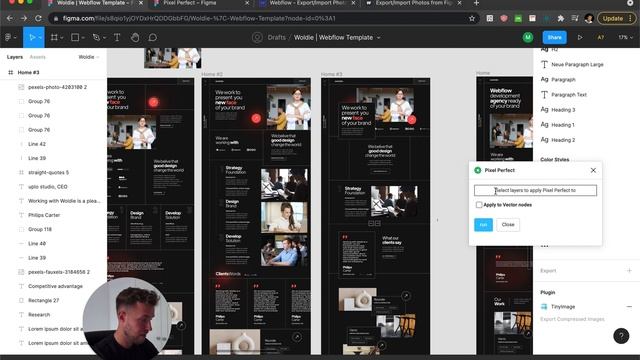Image resolution: width=640 pixels, height=360 pixels.
Task: Select the Research text layer
Action: (x=39, y=315)
